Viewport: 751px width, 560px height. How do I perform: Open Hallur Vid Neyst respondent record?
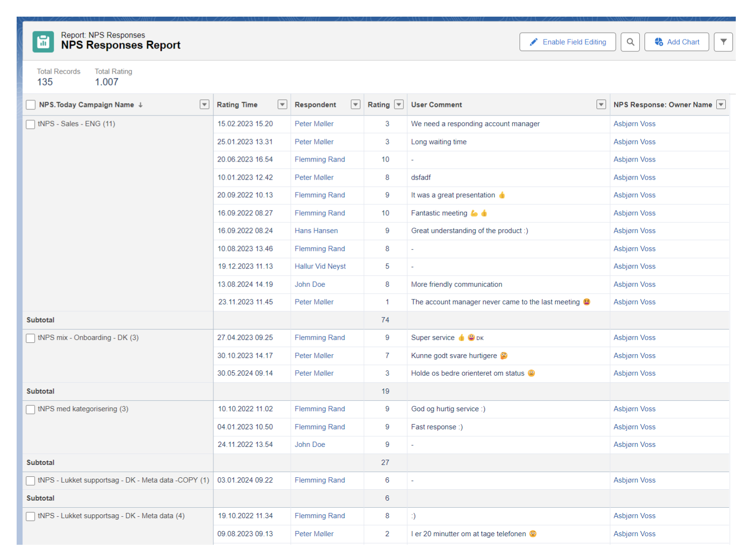pos(320,266)
